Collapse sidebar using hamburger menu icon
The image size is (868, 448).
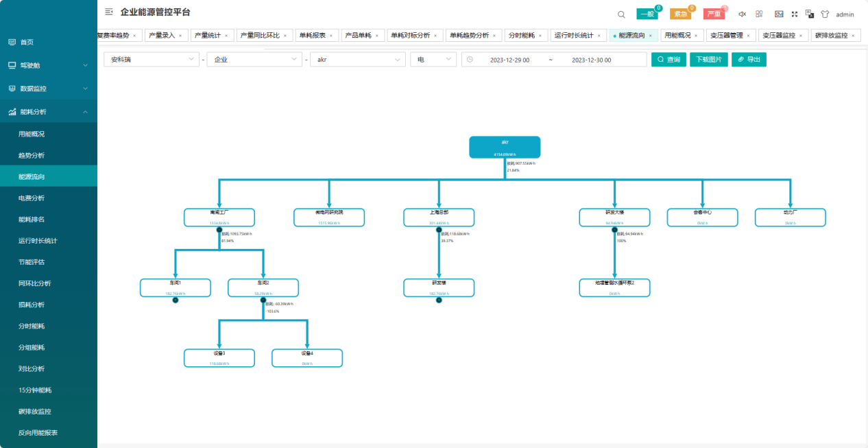point(109,12)
